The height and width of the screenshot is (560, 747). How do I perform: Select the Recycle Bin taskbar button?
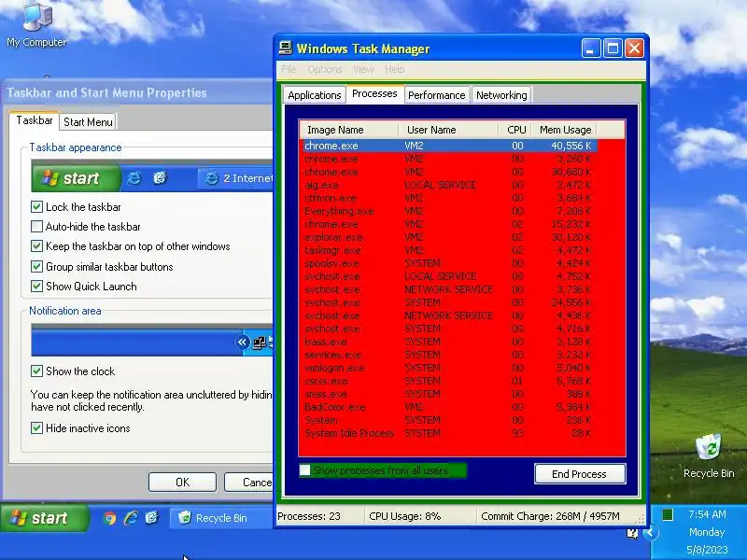[x=221, y=518]
